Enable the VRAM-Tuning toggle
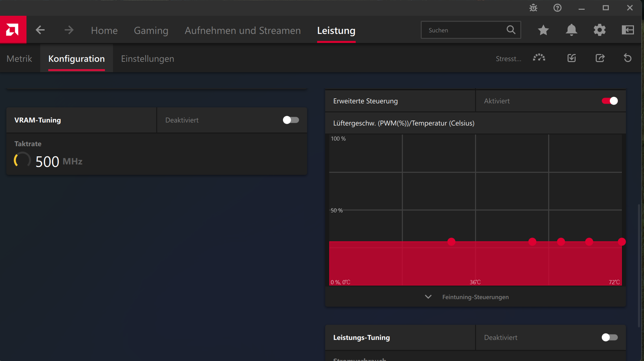This screenshot has height=361, width=644. [x=291, y=120]
